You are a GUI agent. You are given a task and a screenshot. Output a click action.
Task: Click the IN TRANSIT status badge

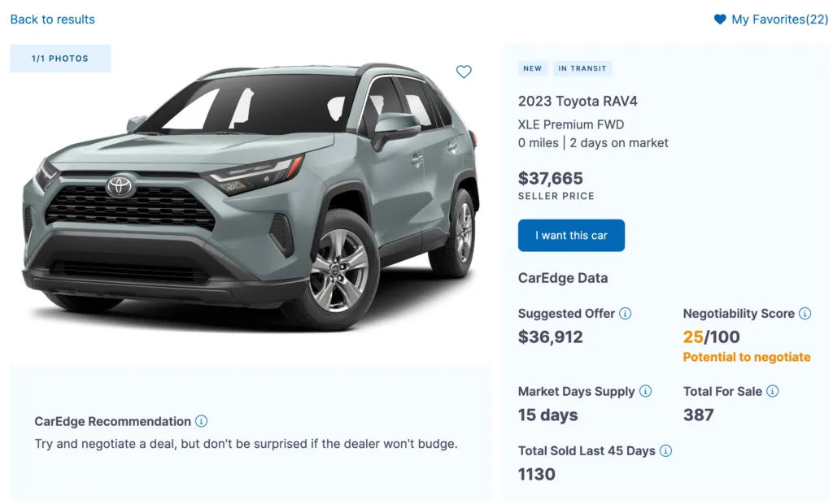click(x=582, y=68)
